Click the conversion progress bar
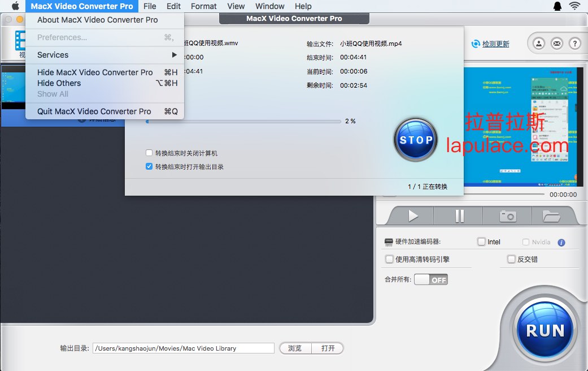588x371 pixels. pos(243,121)
